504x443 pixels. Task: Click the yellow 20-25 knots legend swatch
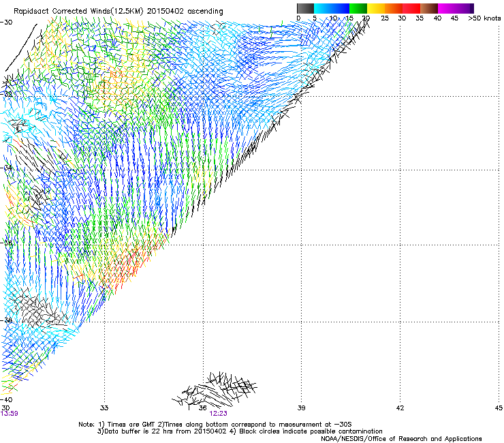pyautogui.click(x=376, y=8)
